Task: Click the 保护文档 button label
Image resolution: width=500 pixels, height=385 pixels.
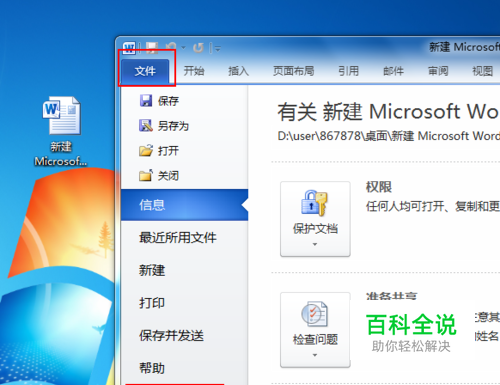Action: point(315,229)
